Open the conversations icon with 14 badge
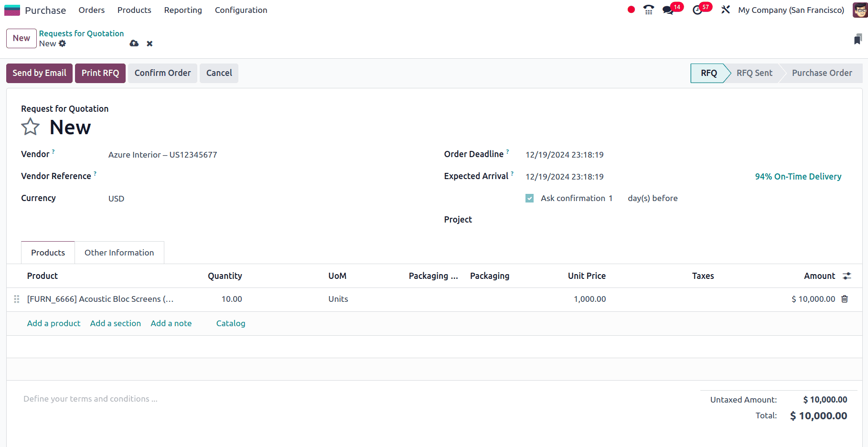Viewport: 868px width, 447px height. pyautogui.click(x=668, y=10)
